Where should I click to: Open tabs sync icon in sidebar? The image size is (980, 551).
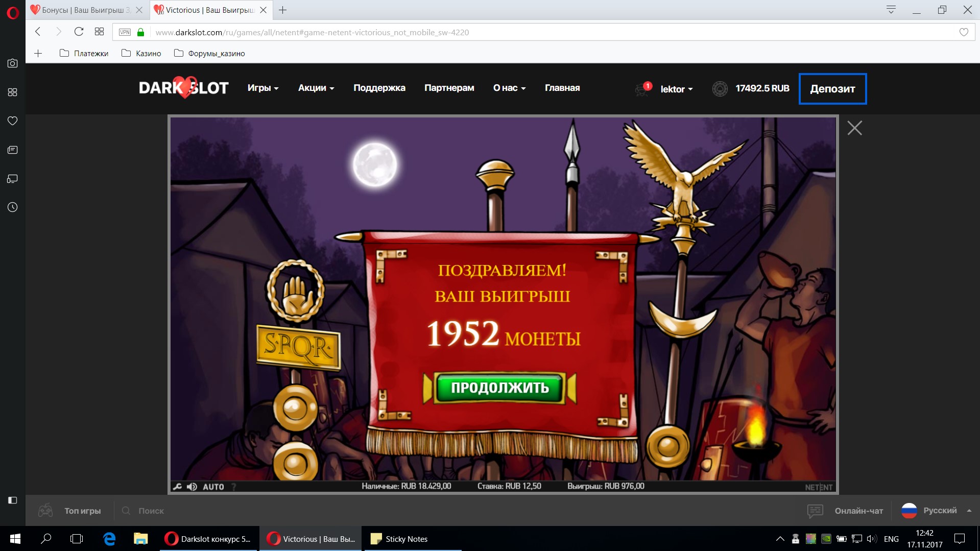coord(13,179)
